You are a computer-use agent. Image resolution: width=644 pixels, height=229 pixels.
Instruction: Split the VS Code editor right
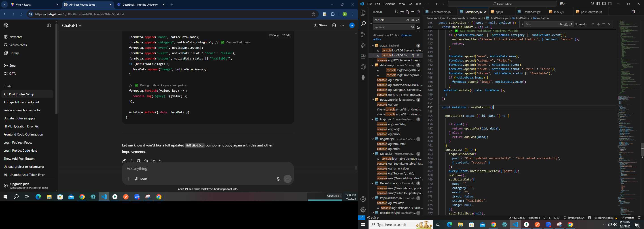click(x=633, y=12)
